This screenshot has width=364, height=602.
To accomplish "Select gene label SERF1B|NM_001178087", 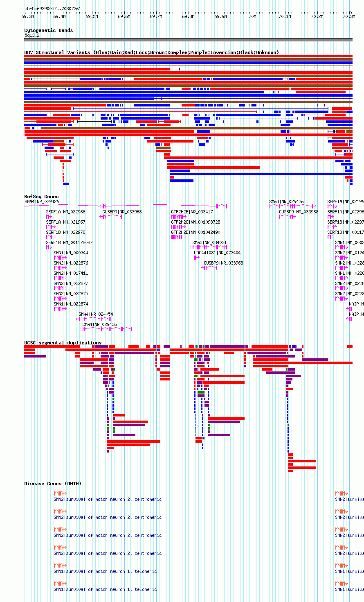I will [69, 242].
